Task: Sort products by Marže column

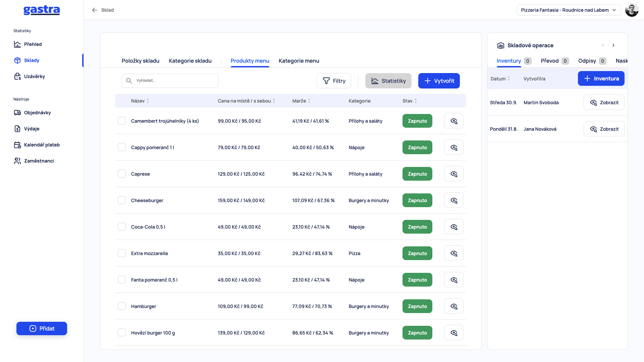Action: point(301,101)
